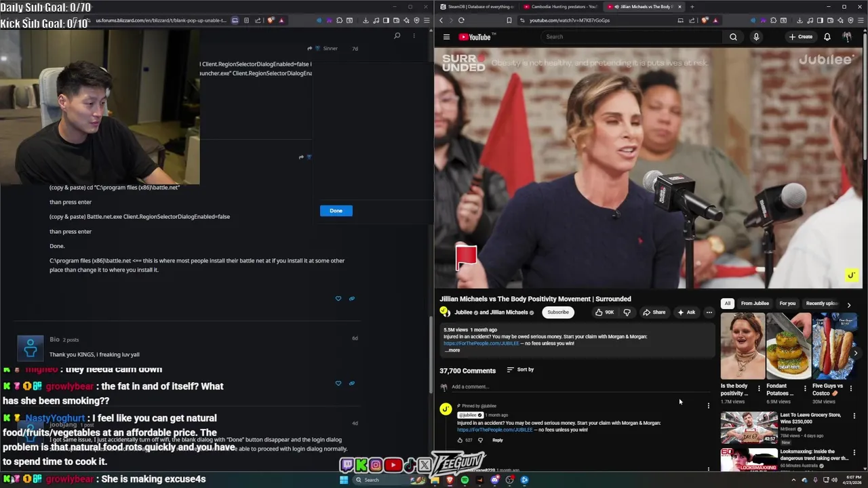Screen dimensions: 868x488
Task: Open the Blizzard forum kebab menu
Action: (x=415, y=36)
